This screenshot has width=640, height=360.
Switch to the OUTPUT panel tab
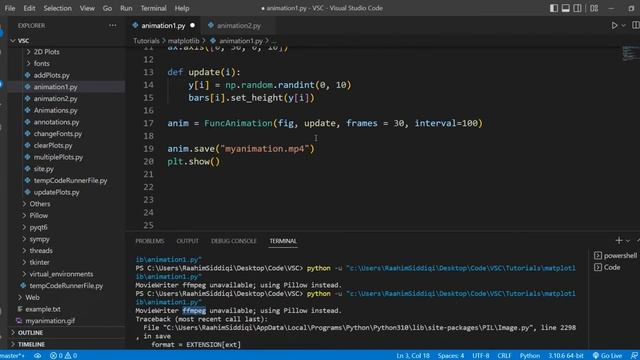pos(187,241)
